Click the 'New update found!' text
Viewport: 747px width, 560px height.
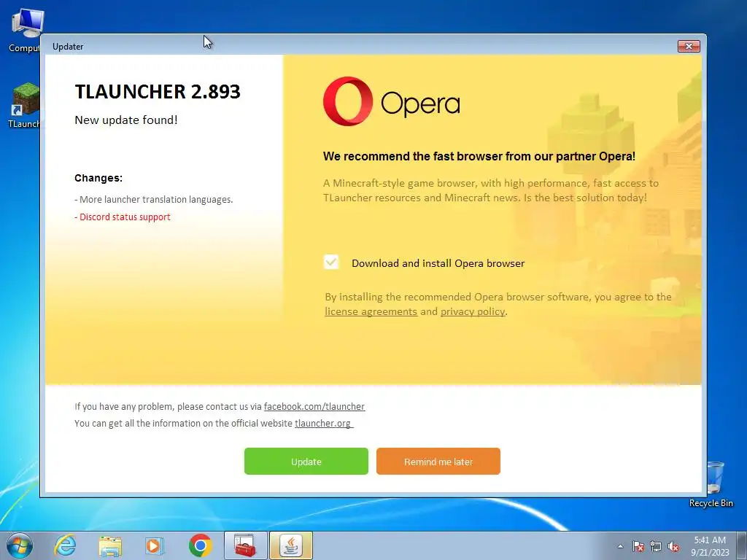point(126,120)
